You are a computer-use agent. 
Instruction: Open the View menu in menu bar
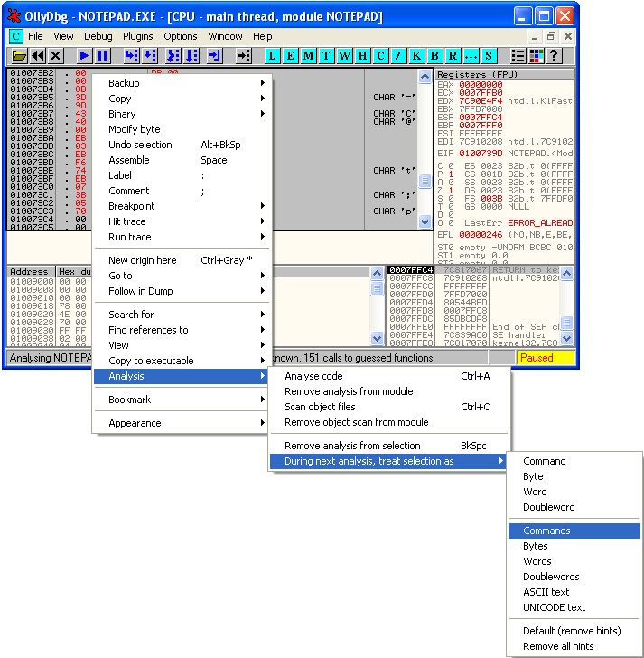pos(64,36)
